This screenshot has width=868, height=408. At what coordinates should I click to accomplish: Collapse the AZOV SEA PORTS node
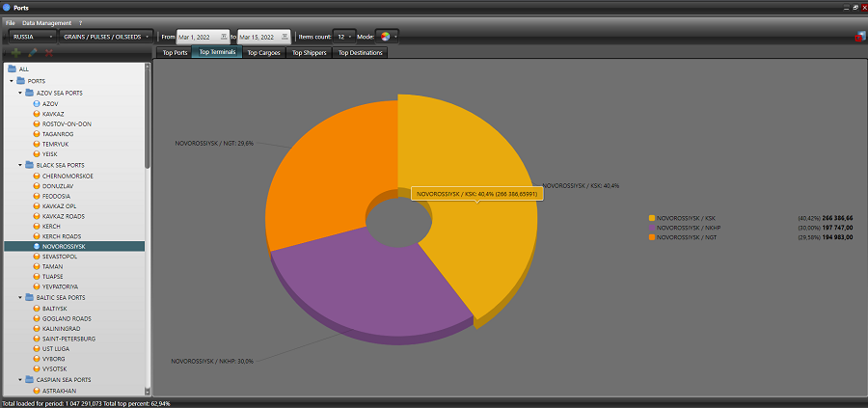20,93
